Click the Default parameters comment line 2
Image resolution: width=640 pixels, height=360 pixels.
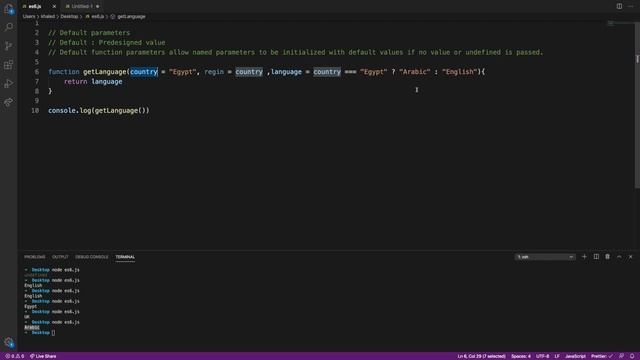pos(89,33)
